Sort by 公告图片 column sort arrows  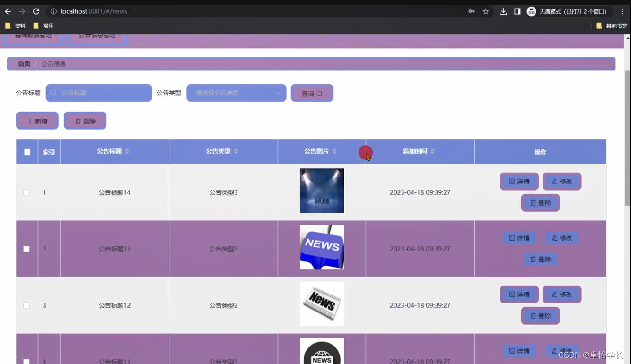[334, 151]
